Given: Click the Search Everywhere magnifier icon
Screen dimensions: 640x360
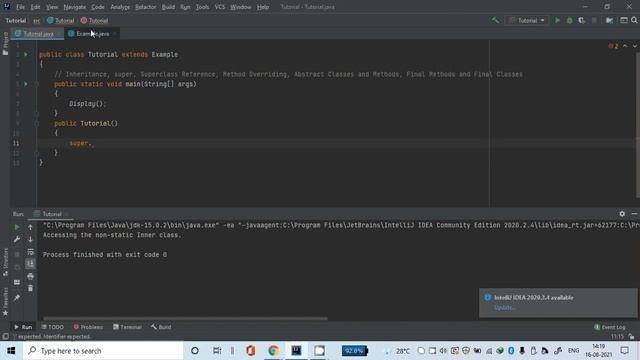Looking at the screenshot, I should [634, 20].
